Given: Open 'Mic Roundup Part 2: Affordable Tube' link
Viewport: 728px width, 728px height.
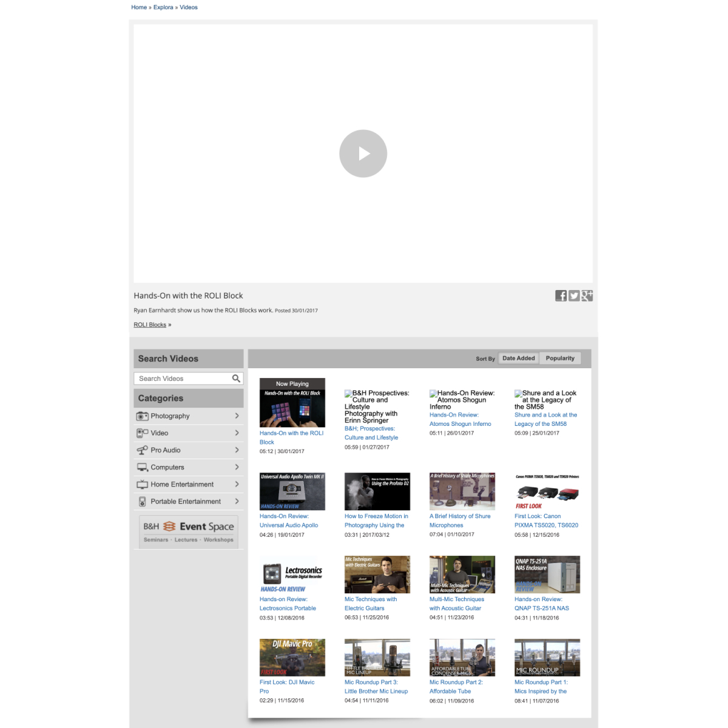Looking at the screenshot, I should [456, 687].
